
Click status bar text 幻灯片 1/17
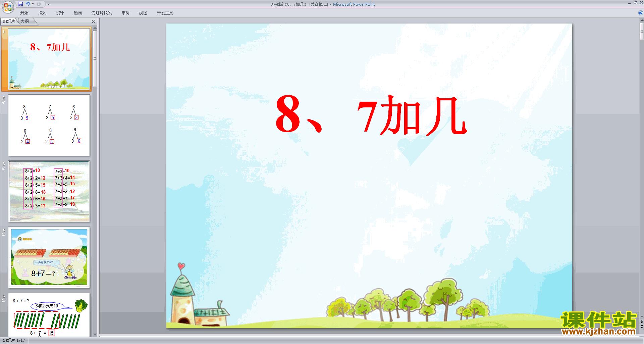click(x=14, y=340)
